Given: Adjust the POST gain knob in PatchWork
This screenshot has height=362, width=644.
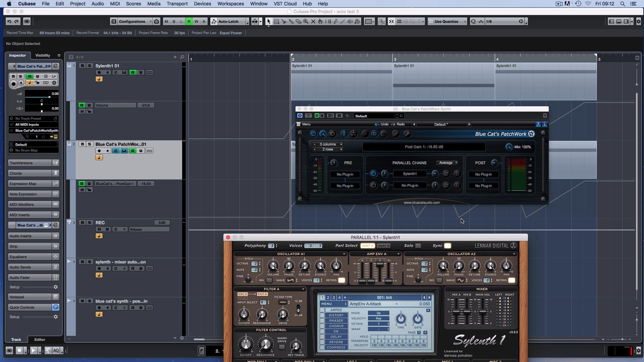Looking at the screenshot, I should pos(494,163).
